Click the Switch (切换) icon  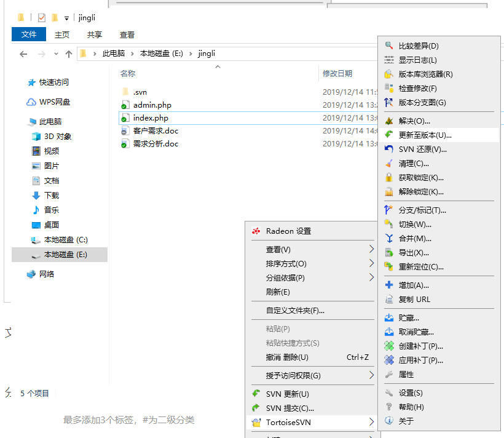pyautogui.click(x=389, y=224)
